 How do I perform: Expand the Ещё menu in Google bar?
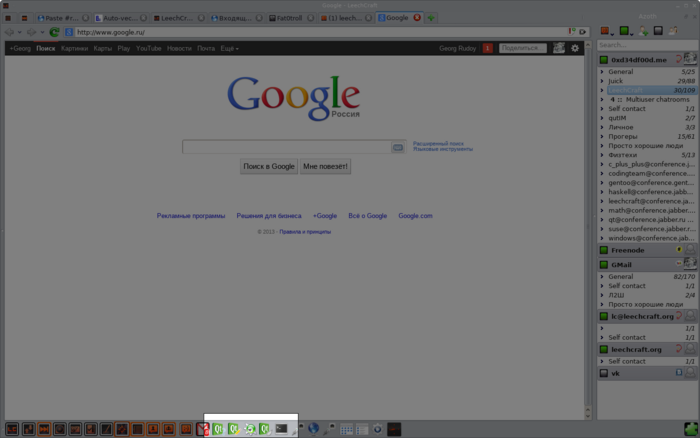(229, 48)
